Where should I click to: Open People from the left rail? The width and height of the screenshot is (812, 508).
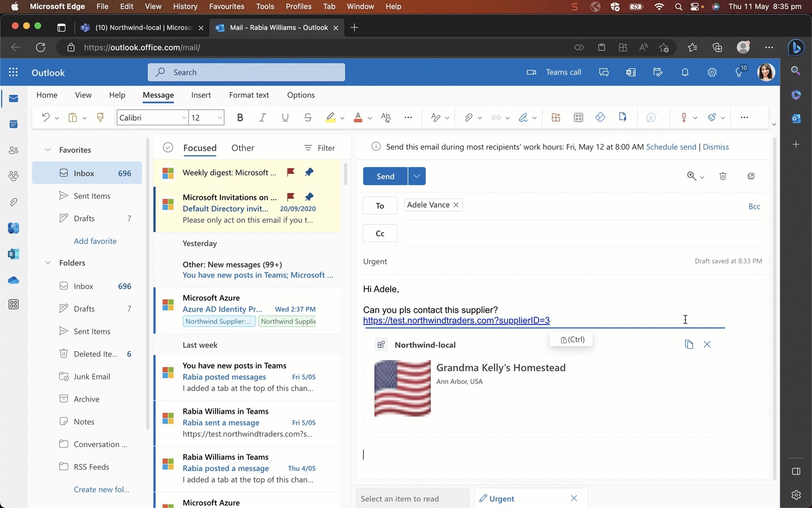pyautogui.click(x=14, y=150)
